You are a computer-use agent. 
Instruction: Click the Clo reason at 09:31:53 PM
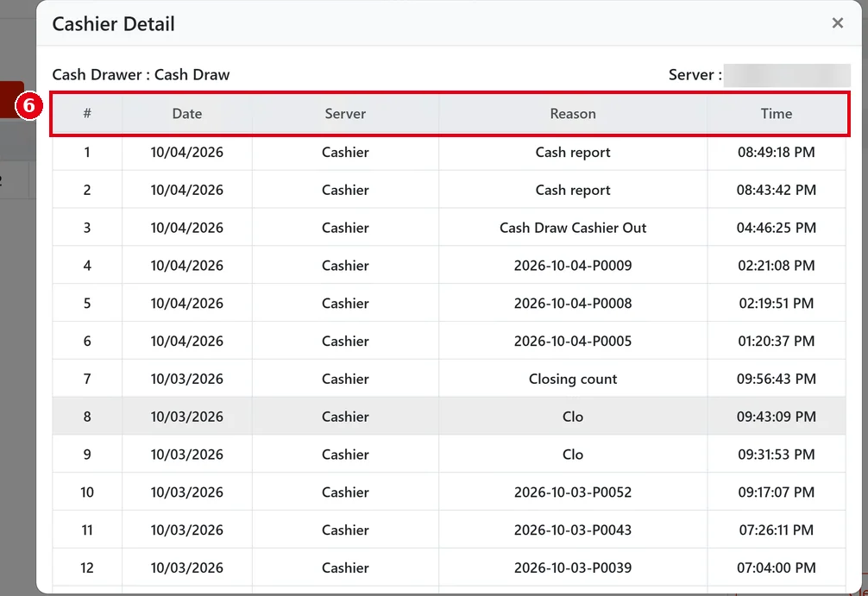(x=573, y=455)
